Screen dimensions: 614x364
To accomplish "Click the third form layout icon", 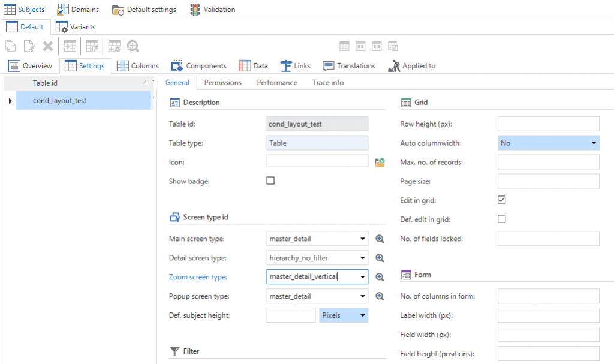I will 377,47.
